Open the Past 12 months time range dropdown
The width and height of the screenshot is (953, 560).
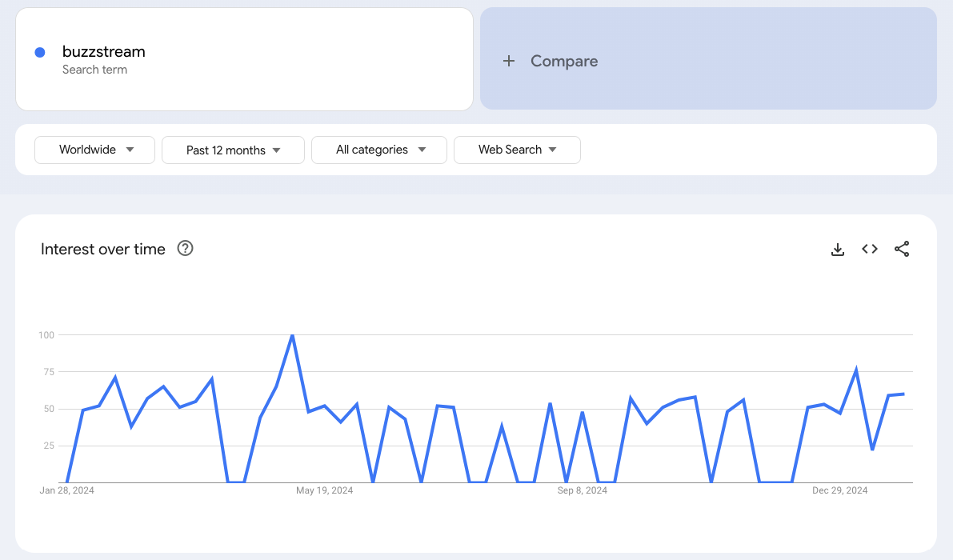(233, 150)
